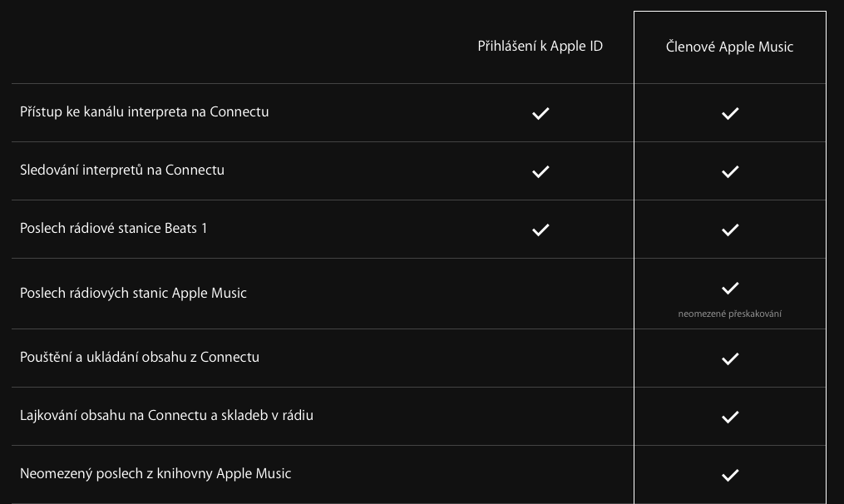Click checkmark for Pouštění a ukládání obsahu
Image resolution: width=844 pixels, height=504 pixels.
coord(730,358)
